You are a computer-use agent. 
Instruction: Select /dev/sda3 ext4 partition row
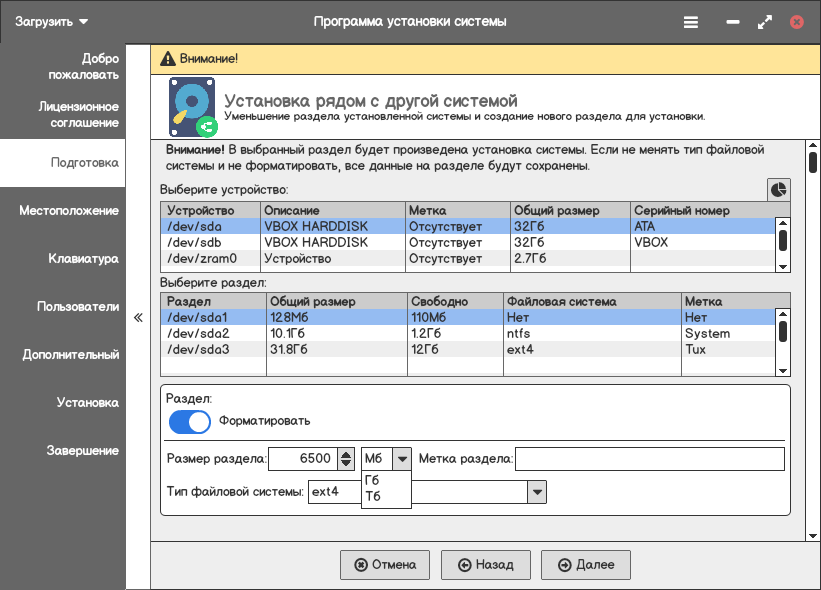468,350
